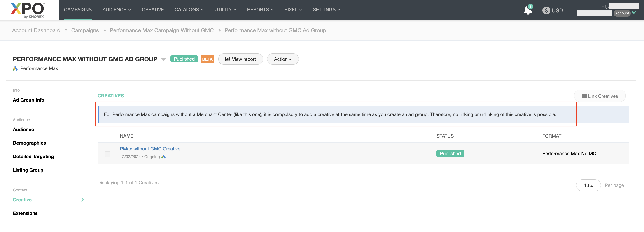Viewport: 644px width, 232px height.
Task: Open the notifications bell icon
Action: click(x=527, y=10)
